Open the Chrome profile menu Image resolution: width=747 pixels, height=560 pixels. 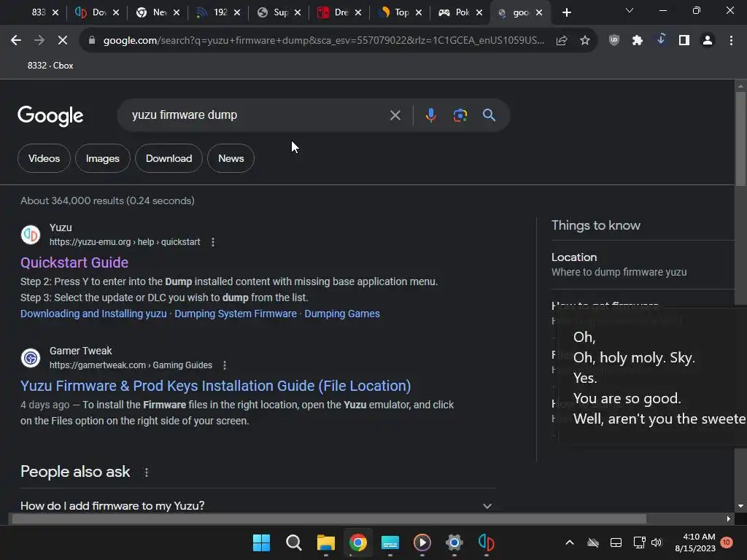click(x=708, y=41)
